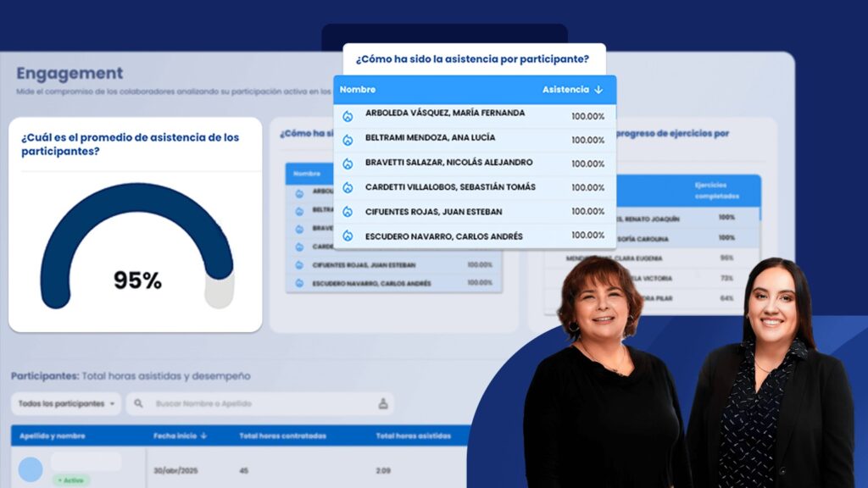Click the avatar icon beside Cifuentes Rojas in background table

click(x=298, y=264)
